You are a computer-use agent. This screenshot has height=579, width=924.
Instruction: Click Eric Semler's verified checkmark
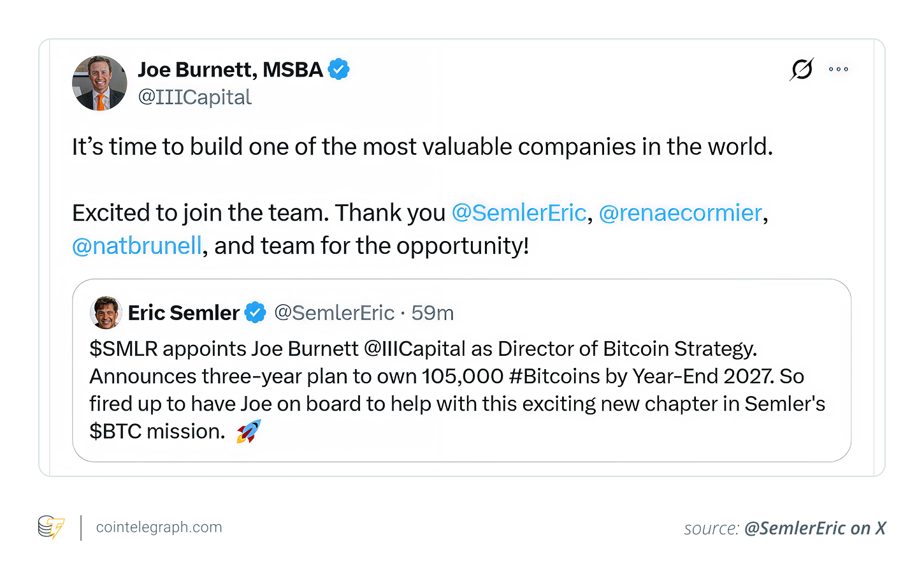click(254, 312)
